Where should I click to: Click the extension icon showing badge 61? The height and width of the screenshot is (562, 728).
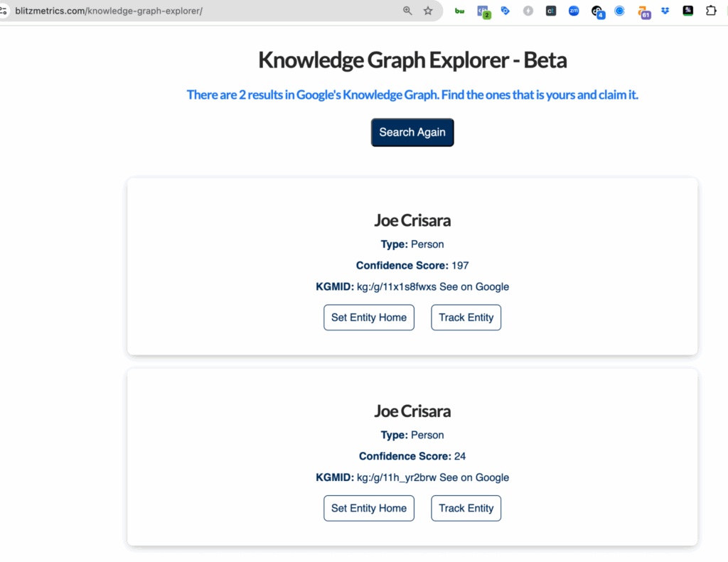[x=642, y=11]
